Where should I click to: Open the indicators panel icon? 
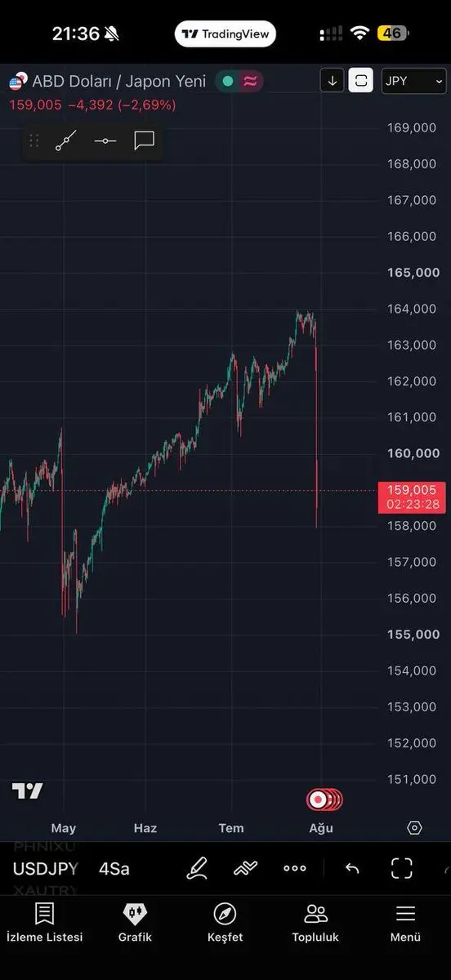click(245, 868)
